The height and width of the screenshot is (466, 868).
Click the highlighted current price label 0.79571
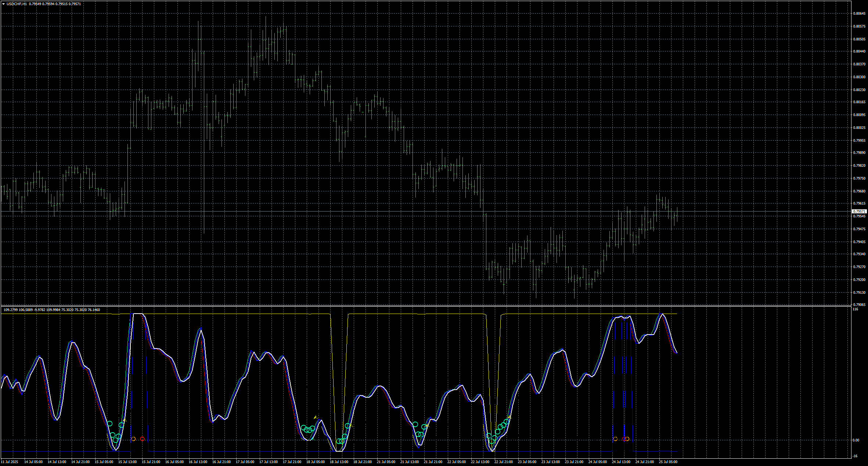pyautogui.click(x=859, y=212)
